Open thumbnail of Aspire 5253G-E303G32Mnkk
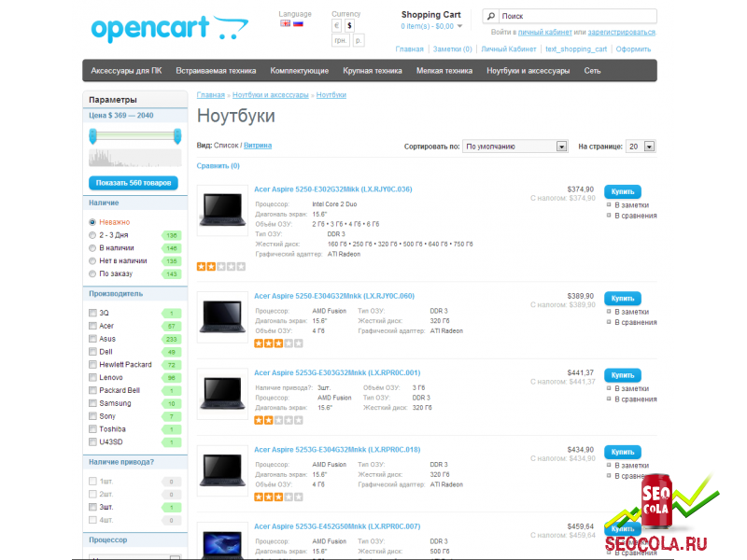This screenshot has width=747, height=560. tap(222, 393)
